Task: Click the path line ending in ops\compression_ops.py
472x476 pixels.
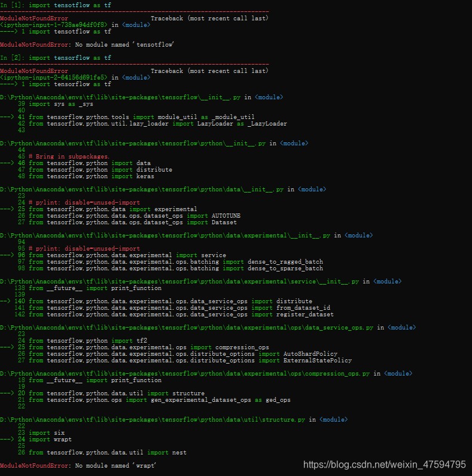Action: pyautogui.click(x=206, y=374)
